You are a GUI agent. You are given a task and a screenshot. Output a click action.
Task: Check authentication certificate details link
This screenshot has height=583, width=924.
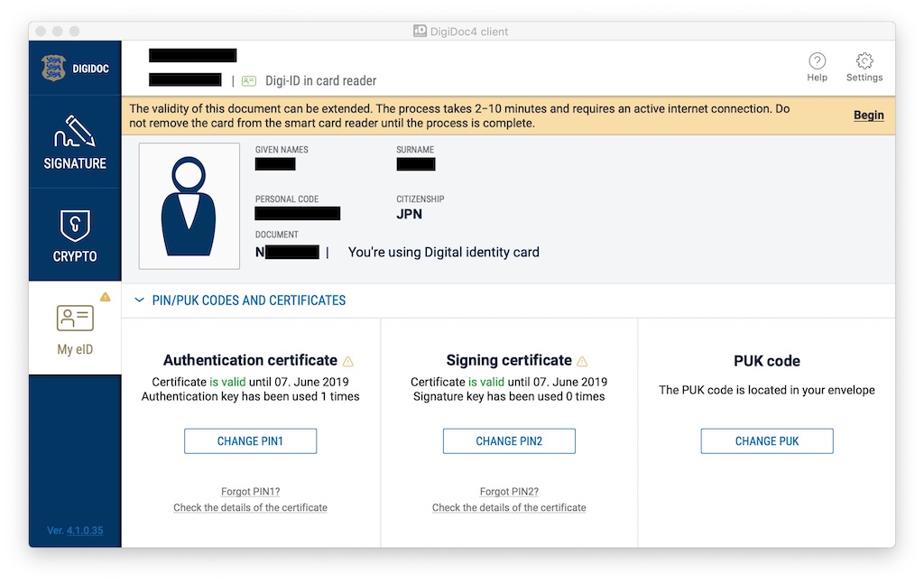coord(251,507)
